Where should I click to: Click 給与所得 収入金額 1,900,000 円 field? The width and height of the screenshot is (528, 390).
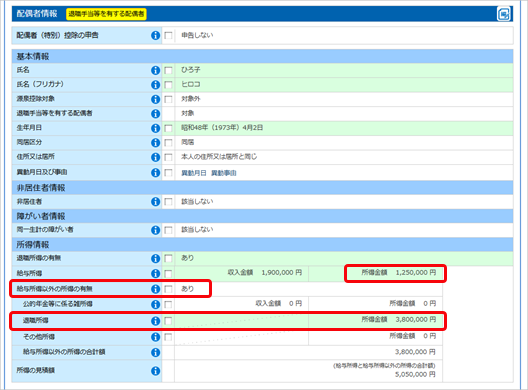point(241,273)
